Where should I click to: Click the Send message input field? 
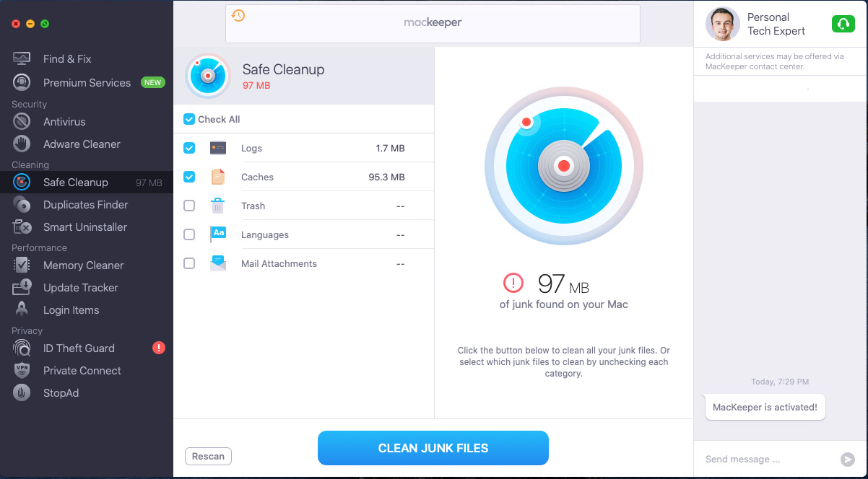[765, 460]
